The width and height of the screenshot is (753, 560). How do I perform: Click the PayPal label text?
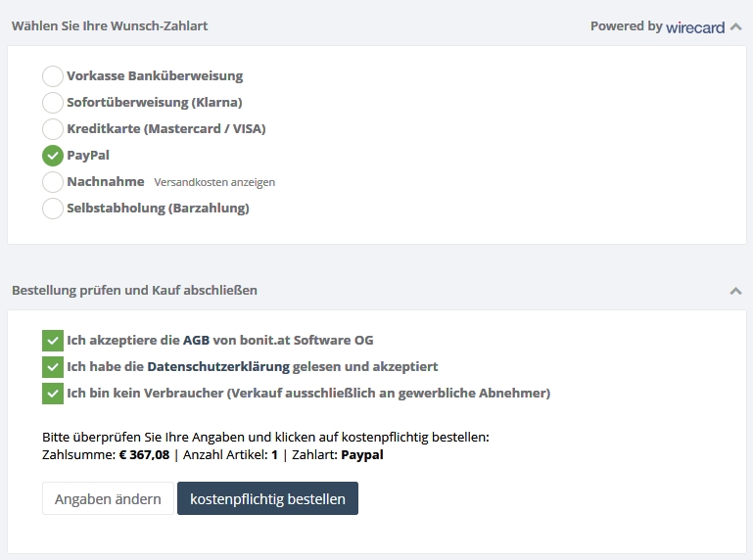pyautogui.click(x=88, y=156)
